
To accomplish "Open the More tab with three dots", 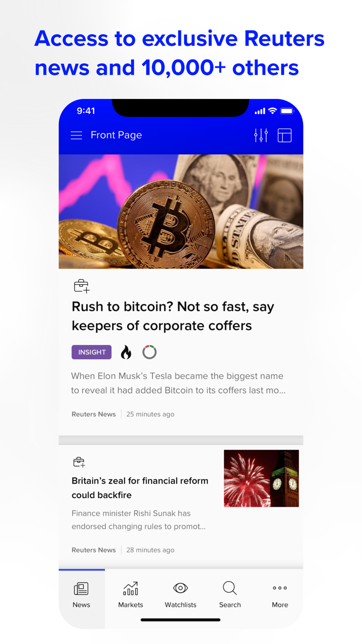I will 280,595.
